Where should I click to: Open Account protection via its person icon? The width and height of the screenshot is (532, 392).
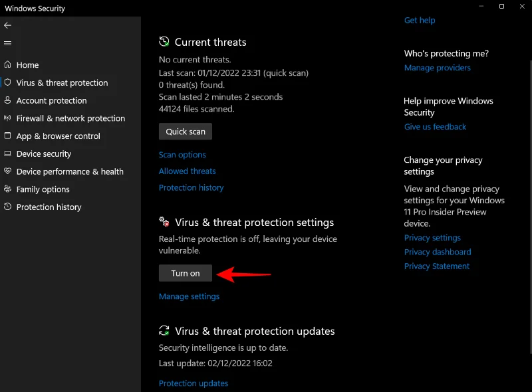click(9, 100)
